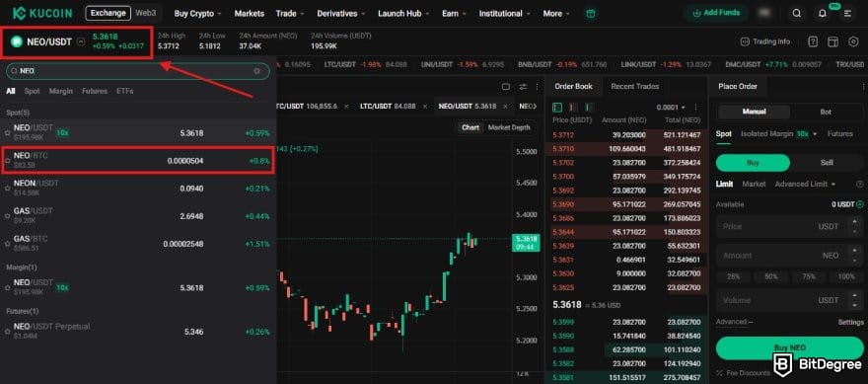Filter pair search by ETFs
Image resolution: width=868 pixels, height=384 pixels.
click(x=125, y=91)
